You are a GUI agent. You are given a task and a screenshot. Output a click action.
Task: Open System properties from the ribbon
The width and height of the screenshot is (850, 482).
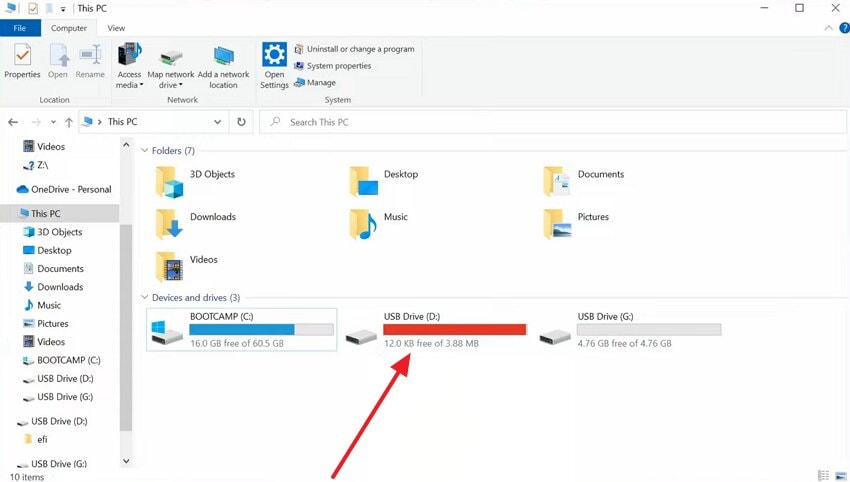click(333, 66)
